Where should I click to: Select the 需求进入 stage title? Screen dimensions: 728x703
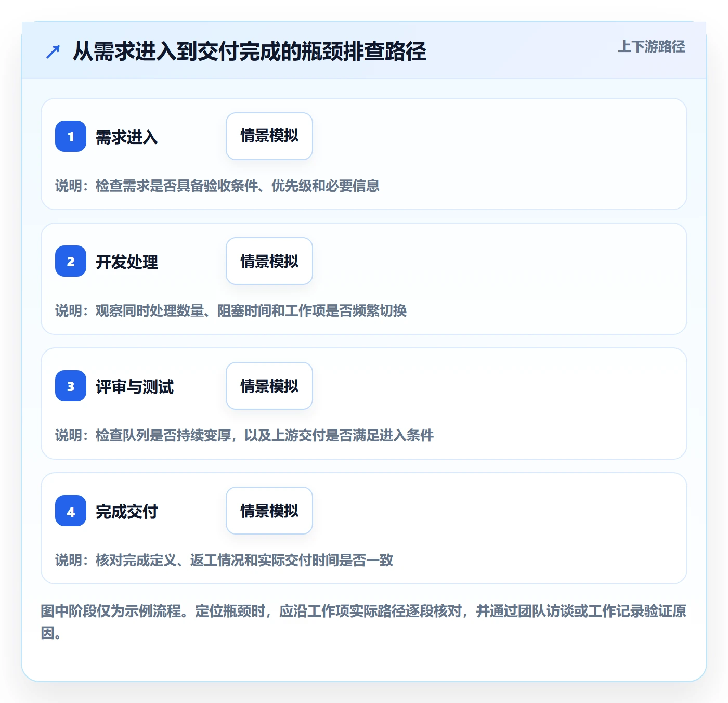pyautogui.click(x=127, y=137)
